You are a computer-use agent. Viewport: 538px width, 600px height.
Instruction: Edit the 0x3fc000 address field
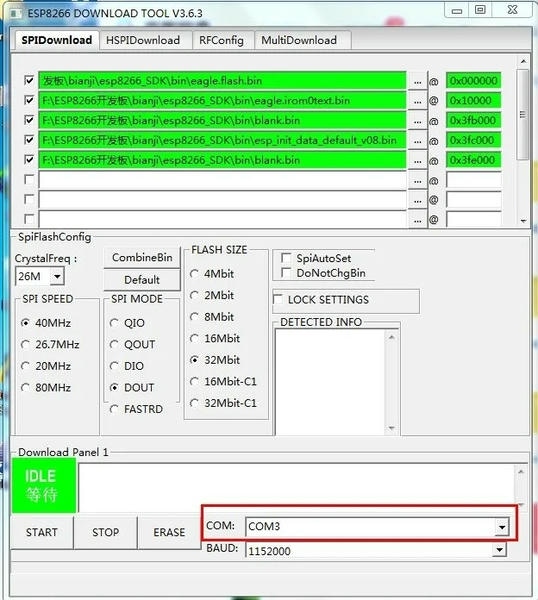pos(473,140)
